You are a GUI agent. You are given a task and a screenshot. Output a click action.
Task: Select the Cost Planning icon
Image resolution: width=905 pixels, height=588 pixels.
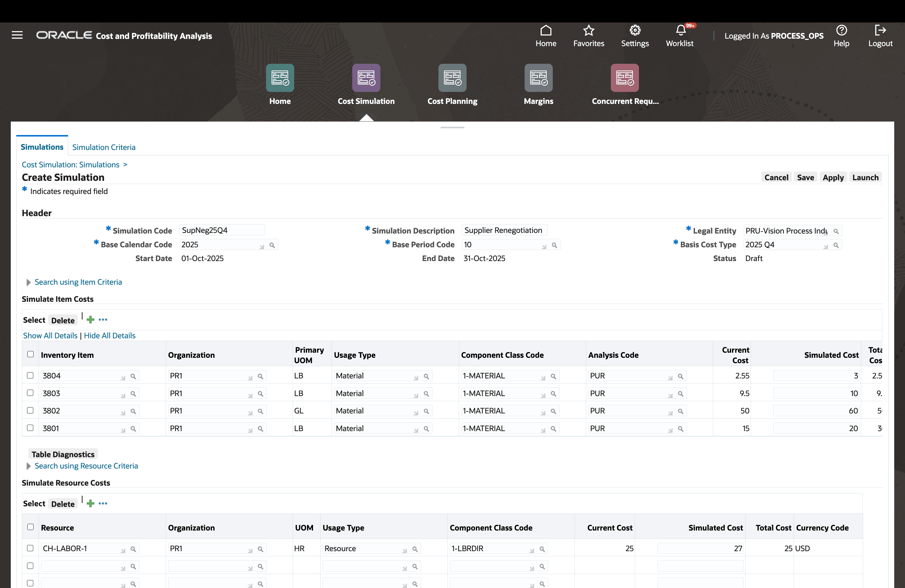452,78
